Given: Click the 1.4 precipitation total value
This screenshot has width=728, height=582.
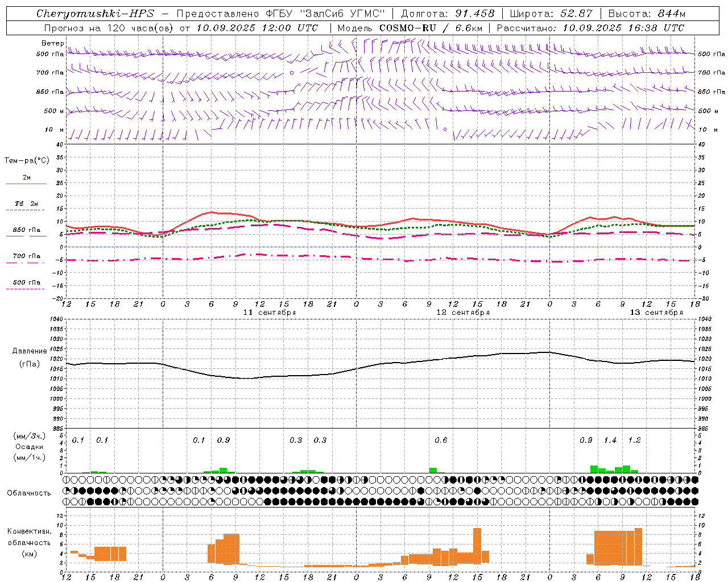Looking at the screenshot, I should point(610,440).
